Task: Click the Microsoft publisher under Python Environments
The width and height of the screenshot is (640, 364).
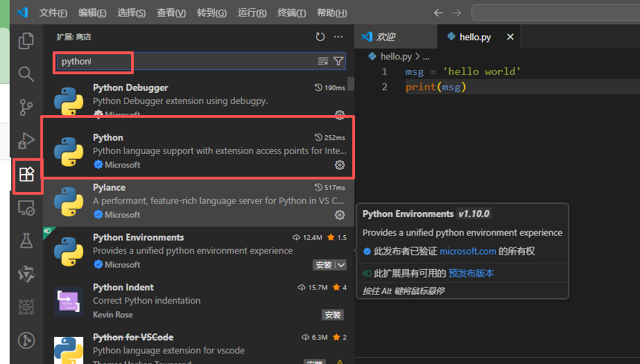Action: coord(123,264)
